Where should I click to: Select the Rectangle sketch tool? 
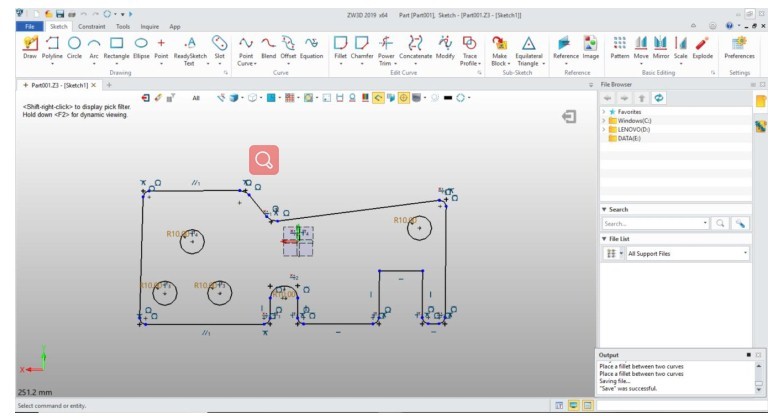click(x=116, y=44)
